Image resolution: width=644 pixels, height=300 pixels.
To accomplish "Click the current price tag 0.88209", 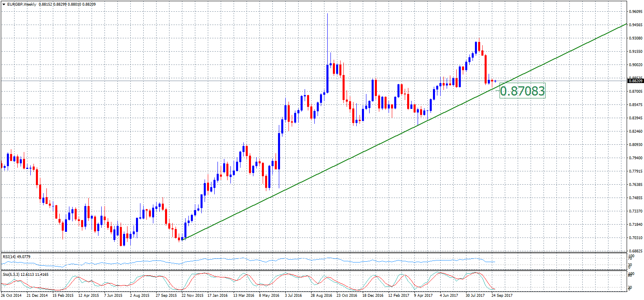I will click(635, 81).
